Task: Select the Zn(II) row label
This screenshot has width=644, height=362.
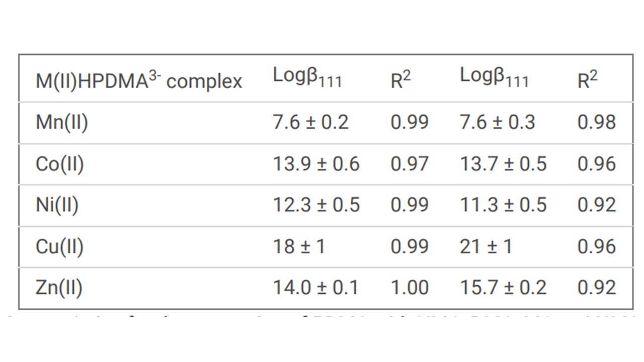Action: click(x=59, y=288)
